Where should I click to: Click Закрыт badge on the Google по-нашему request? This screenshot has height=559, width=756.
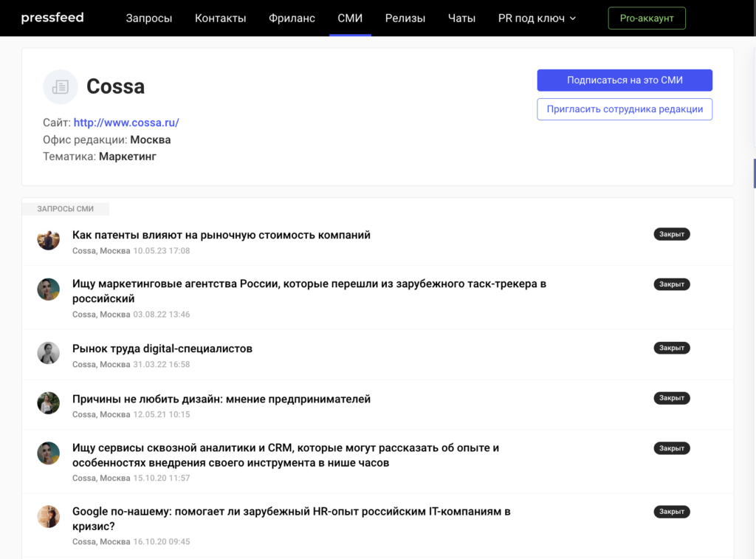pyautogui.click(x=672, y=511)
